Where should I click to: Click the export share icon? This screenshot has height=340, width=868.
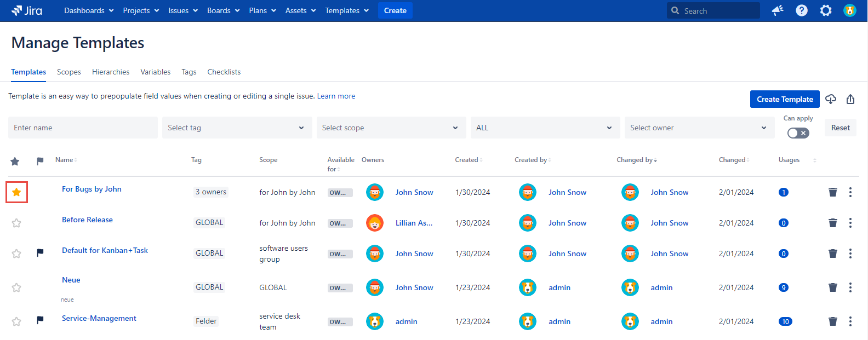[x=850, y=99]
